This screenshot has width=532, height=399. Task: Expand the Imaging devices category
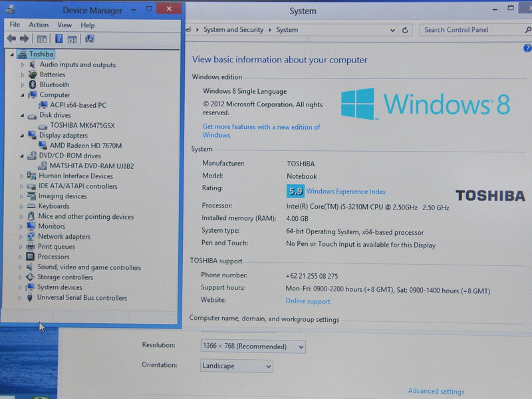pos(21,196)
